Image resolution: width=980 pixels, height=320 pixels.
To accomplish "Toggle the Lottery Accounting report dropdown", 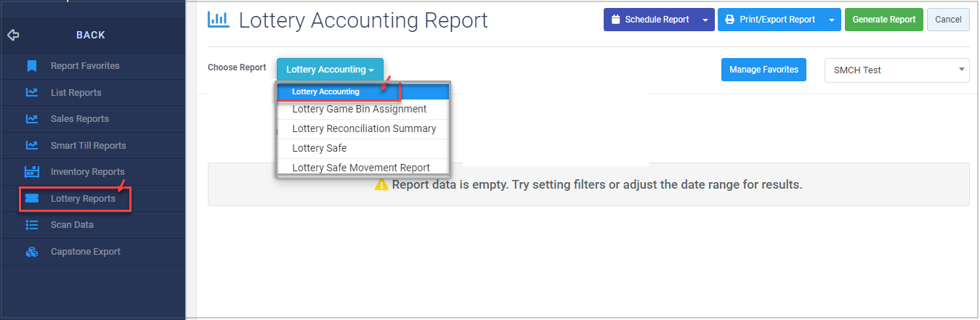I will (330, 70).
